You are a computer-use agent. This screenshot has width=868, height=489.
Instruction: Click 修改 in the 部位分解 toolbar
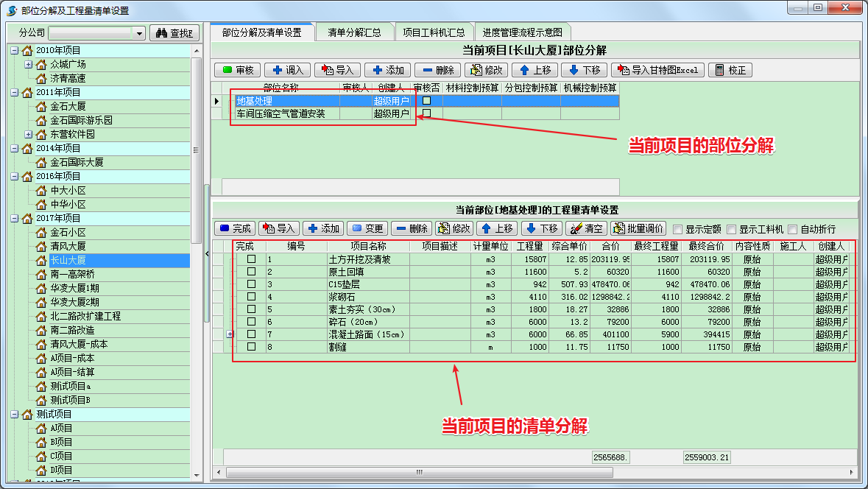pyautogui.click(x=485, y=71)
